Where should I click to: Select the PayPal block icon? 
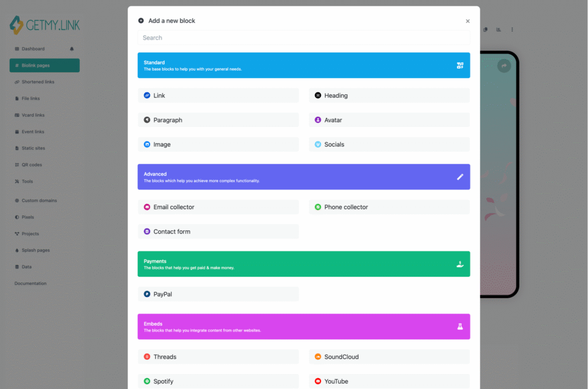click(147, 294)
